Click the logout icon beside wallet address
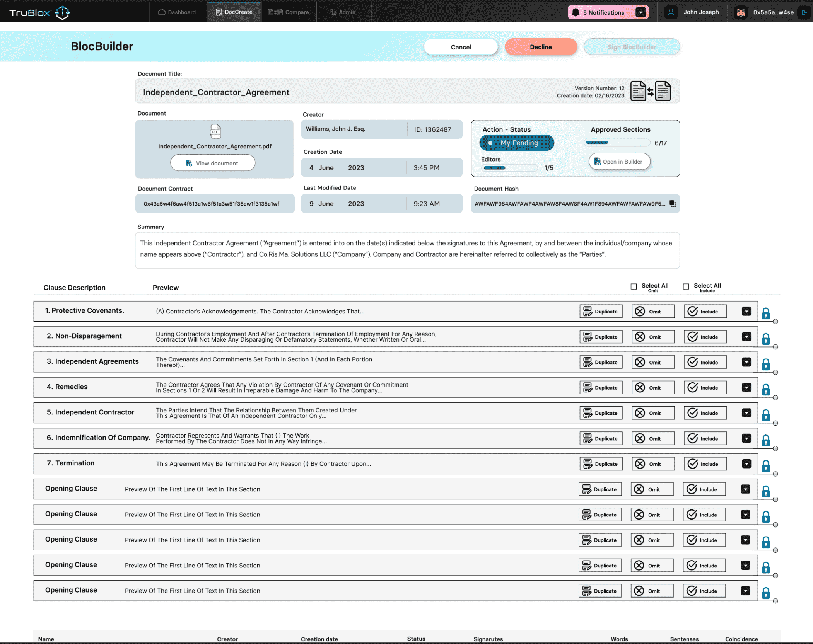The image size is (813, 644). pyautogui.click(x=804, y=12)
